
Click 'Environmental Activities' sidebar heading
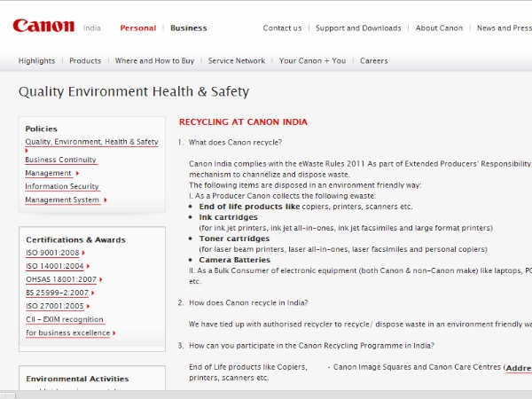77,379
